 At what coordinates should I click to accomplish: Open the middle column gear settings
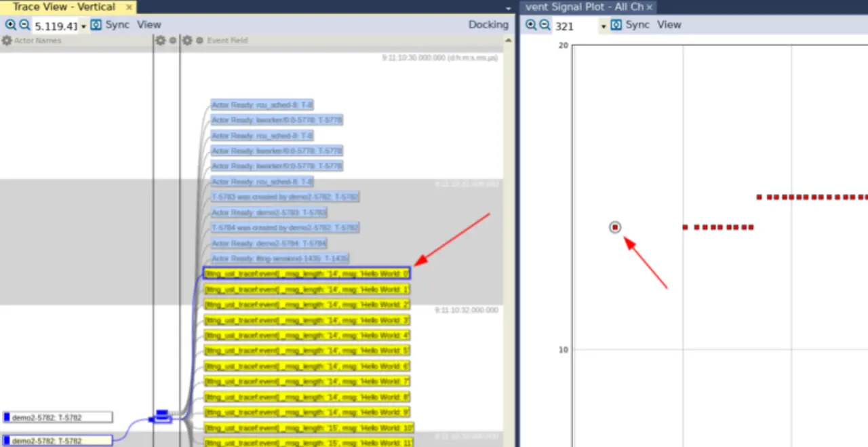coord(161,41)
